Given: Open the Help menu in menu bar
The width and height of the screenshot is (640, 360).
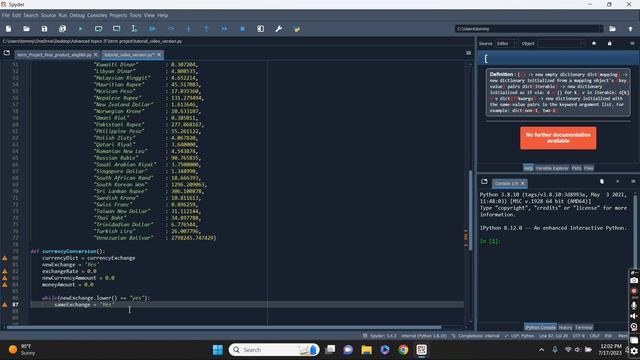Looking at the screenshot, I should pyautogui.click(x=162, y=15).
